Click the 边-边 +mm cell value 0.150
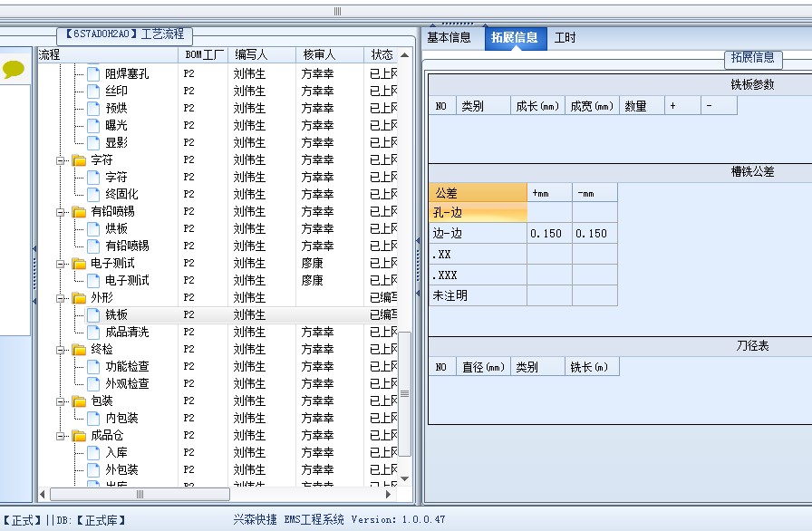The height and width of the screenshot is (531, 812). (549, 234)
